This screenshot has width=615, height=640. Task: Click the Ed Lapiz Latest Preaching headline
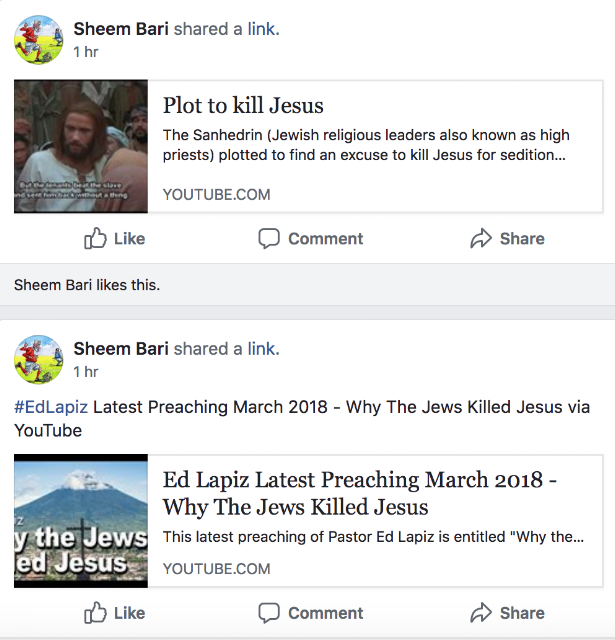click(x=360, y=492)
